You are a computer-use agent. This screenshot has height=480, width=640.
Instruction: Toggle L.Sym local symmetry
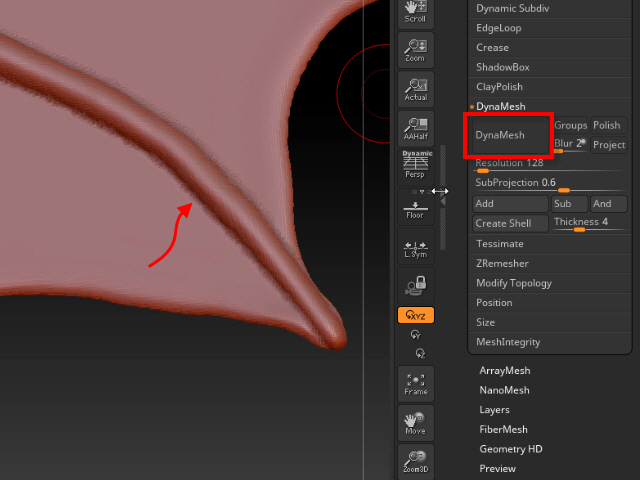pyautogui.click(x=415, y=249)
